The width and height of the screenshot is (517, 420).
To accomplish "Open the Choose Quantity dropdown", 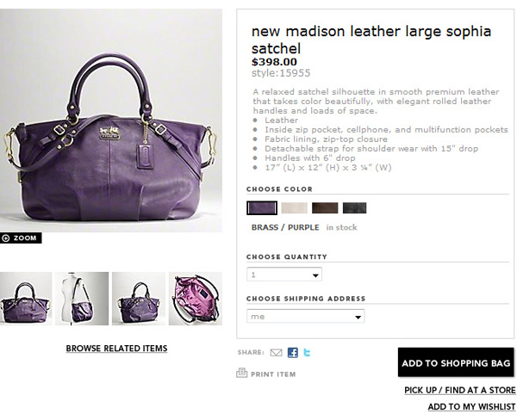I will 284,275.
